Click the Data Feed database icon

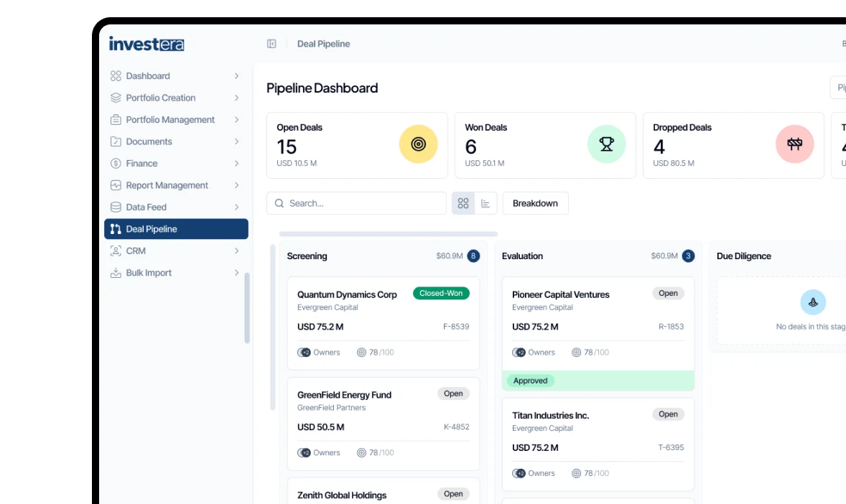tap(116, 207)
